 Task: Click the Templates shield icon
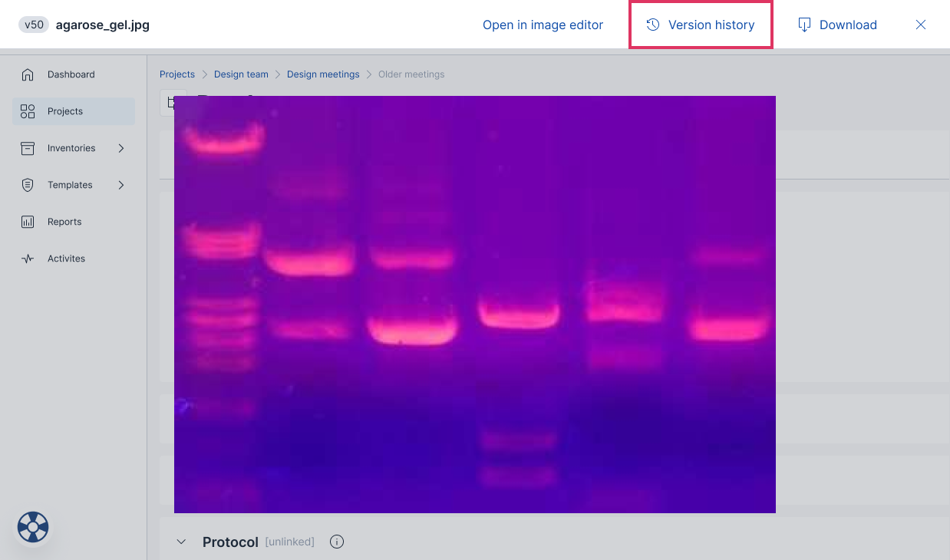click(28, 185)
